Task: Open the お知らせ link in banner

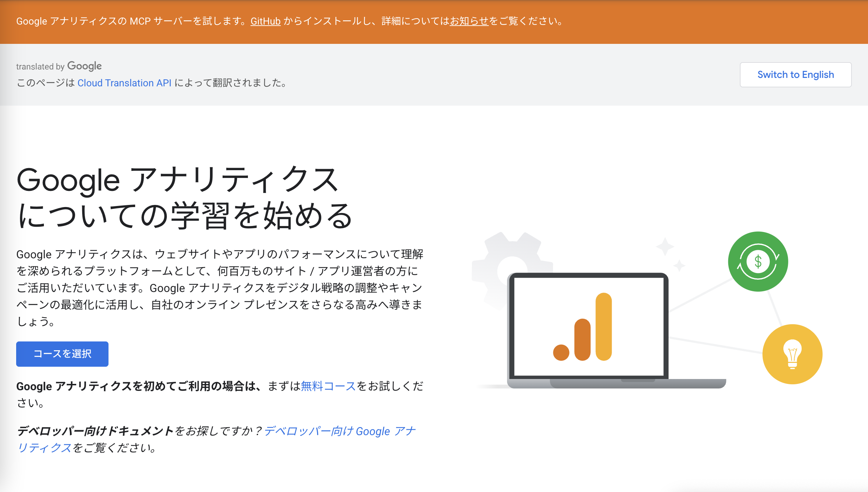Action: point(469,21)
